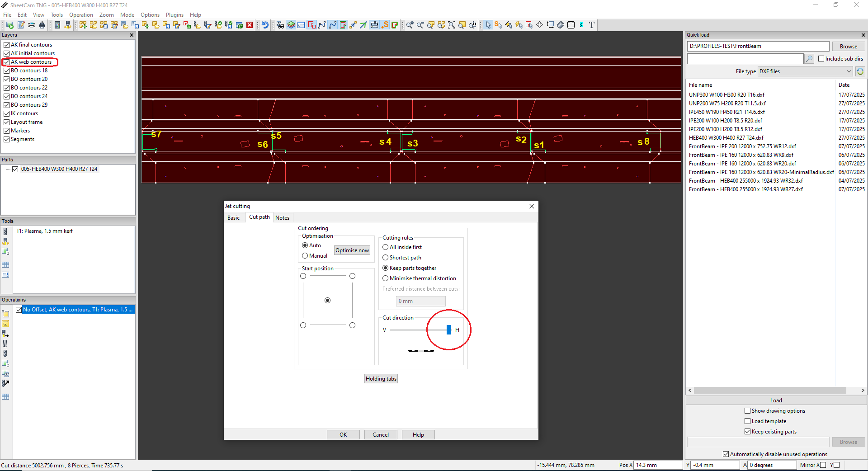Click the Holding tabs button
The width and height of the screenshot is (868, 471).
pos(381,379)
